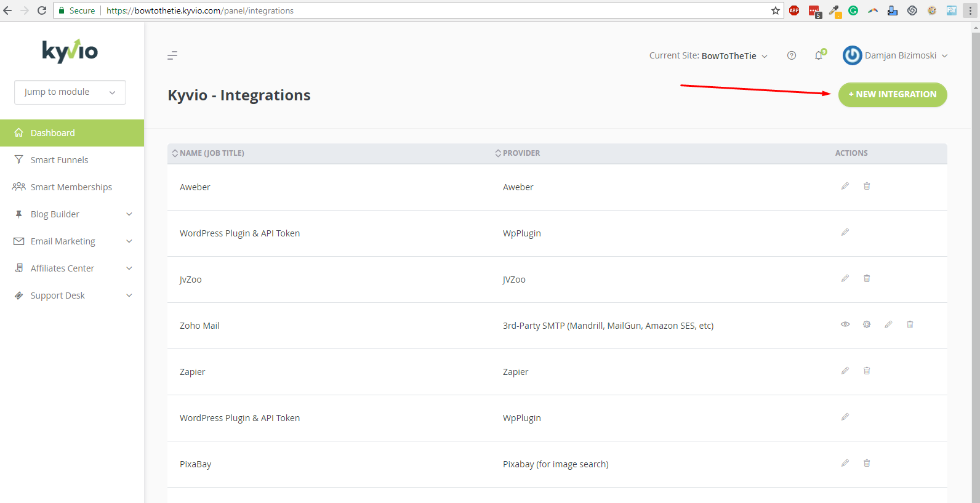Click the Actions column header
This screenshot has height=503, width=980.
(x=851, y=153)
